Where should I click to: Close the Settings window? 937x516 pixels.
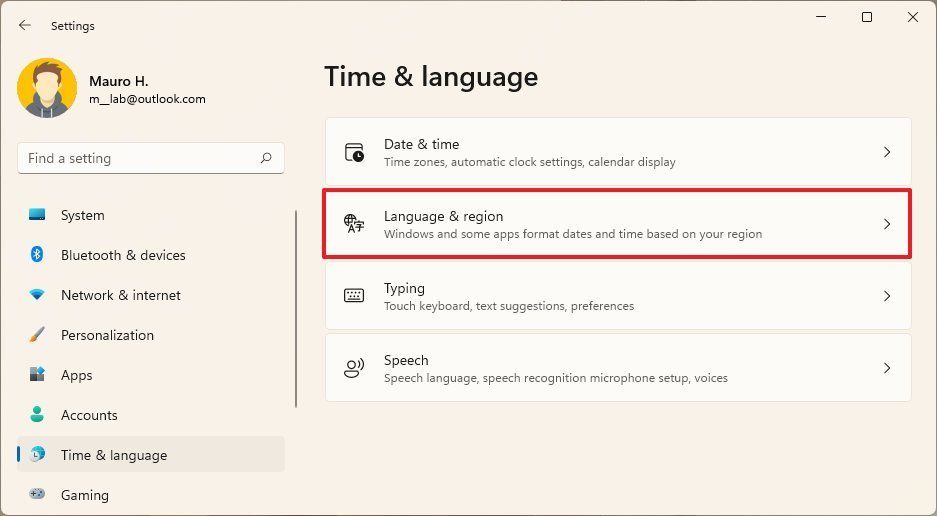coord(912,17)
